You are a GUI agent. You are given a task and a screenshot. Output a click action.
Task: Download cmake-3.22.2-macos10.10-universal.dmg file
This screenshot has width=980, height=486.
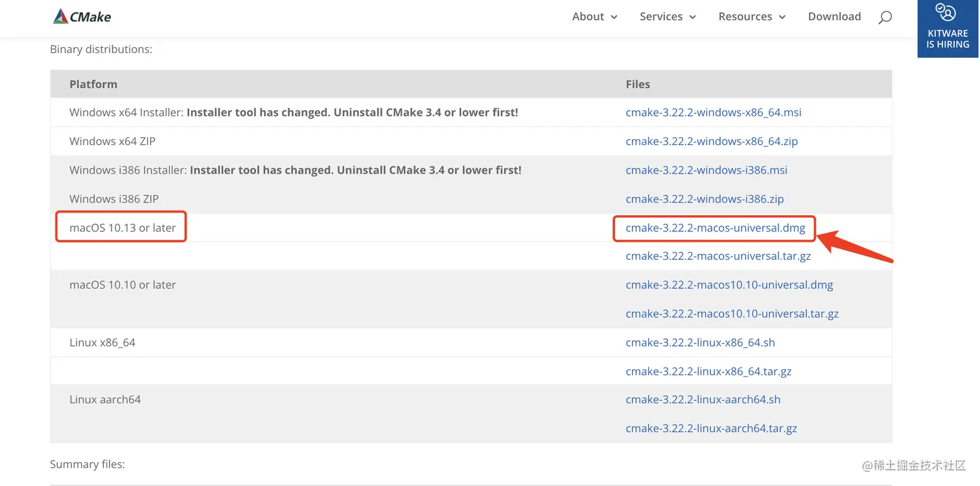(x=729, y=285)
